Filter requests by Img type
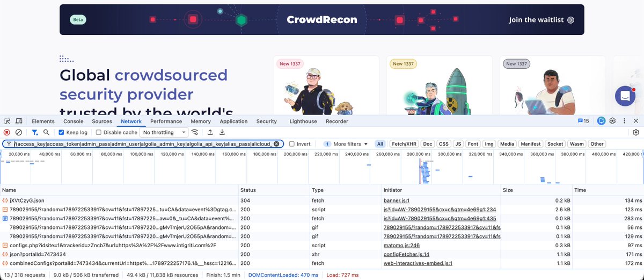 pyautogui.click(x=489, y=144)
